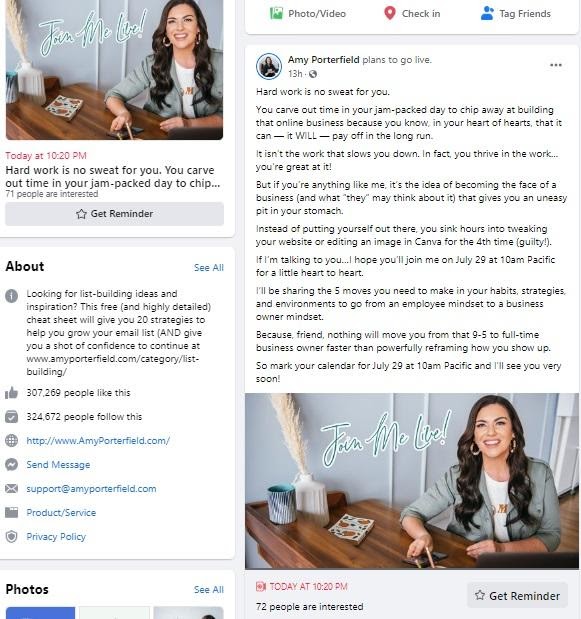Click the globe public audience icon

[x=313, y=74]
